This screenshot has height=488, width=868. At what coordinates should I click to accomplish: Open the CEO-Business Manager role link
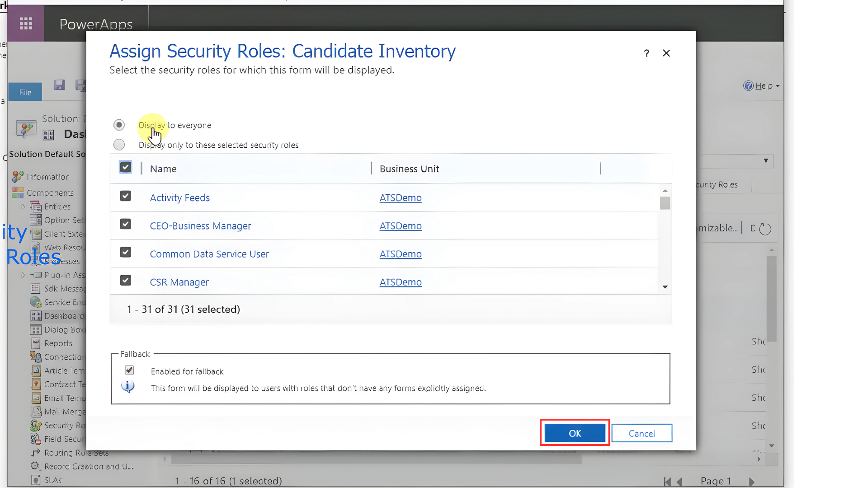(x=200, y=226)
